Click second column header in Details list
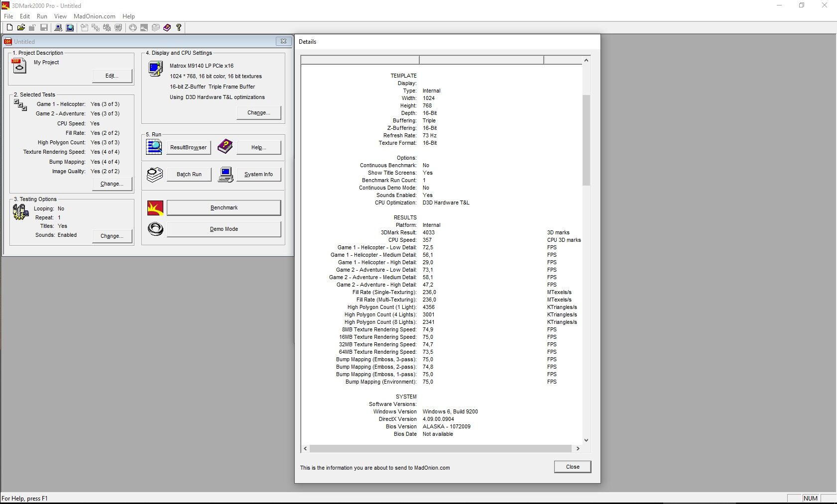 pyautogui.click(x=481, y=60)
